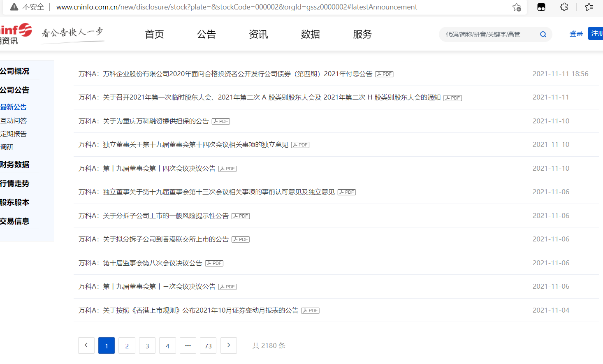Screen dimensions: 603x364
Task: Select 交易信息 in the sidebar
Action: pos(15,221)
